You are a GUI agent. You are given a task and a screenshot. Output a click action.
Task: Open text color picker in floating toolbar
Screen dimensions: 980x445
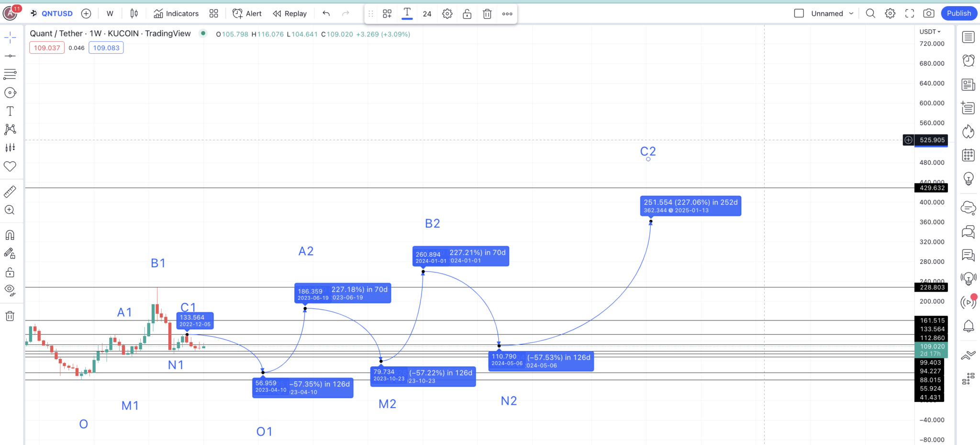[x=407, y=13]
